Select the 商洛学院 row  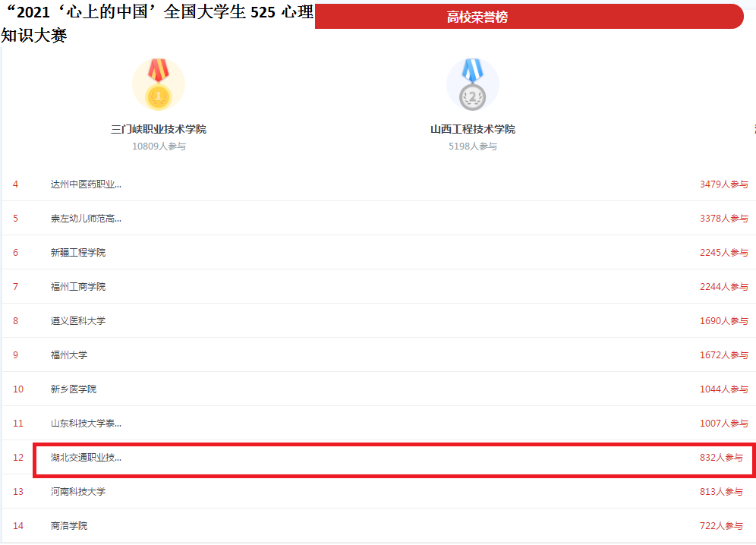pos(379,526)
